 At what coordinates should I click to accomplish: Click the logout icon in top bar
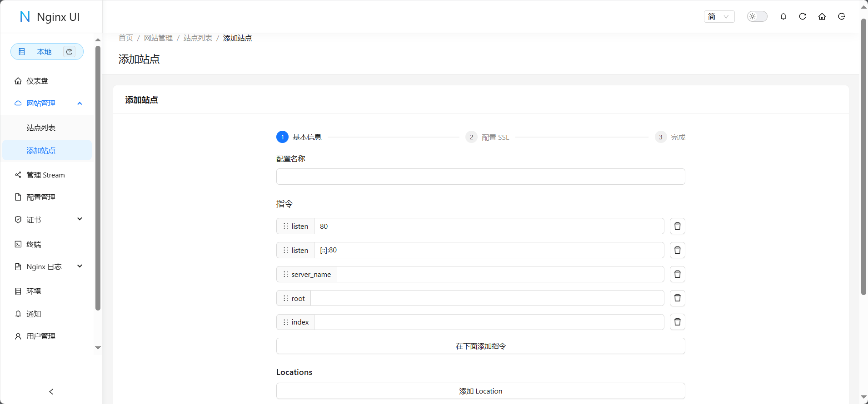(842, 17)
